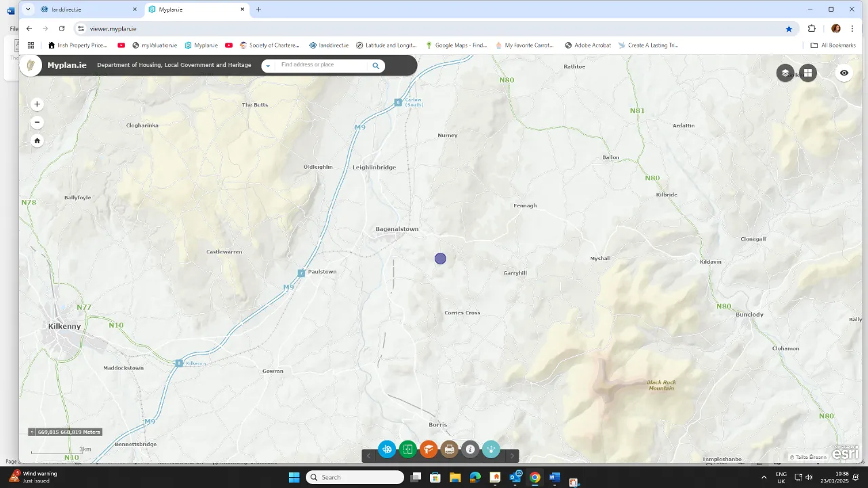
Task: Zoom in with the plus button
Action: pos(37,104)
